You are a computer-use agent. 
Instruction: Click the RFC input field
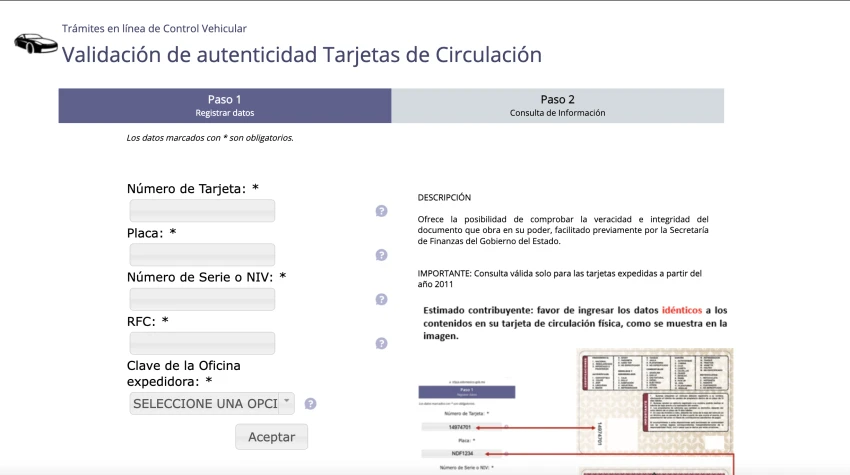pyautogui.click(x=202, y=343)
